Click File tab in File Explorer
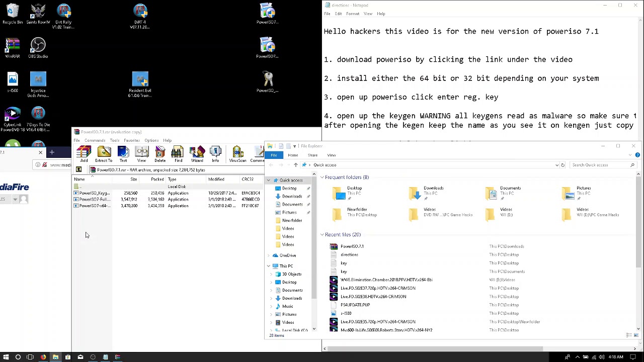644x362 pixels. click(x=274, y=155)
